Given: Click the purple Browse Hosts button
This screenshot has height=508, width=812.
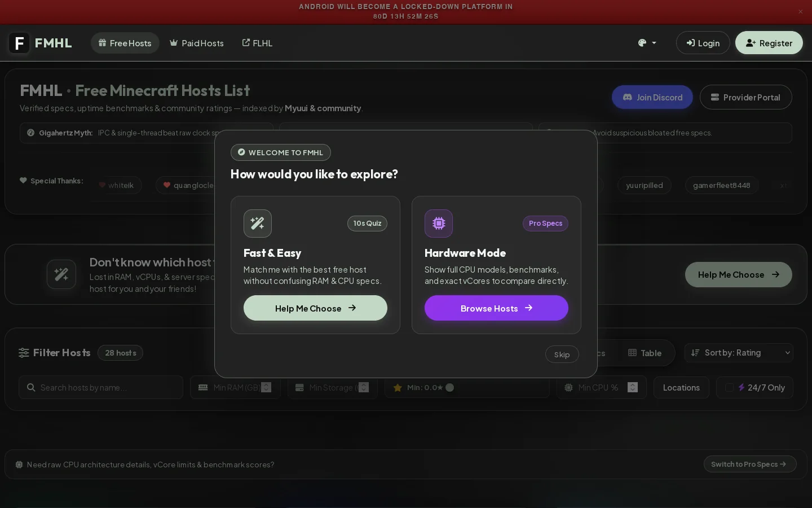Looking at the screenshot, I should 496,308.
